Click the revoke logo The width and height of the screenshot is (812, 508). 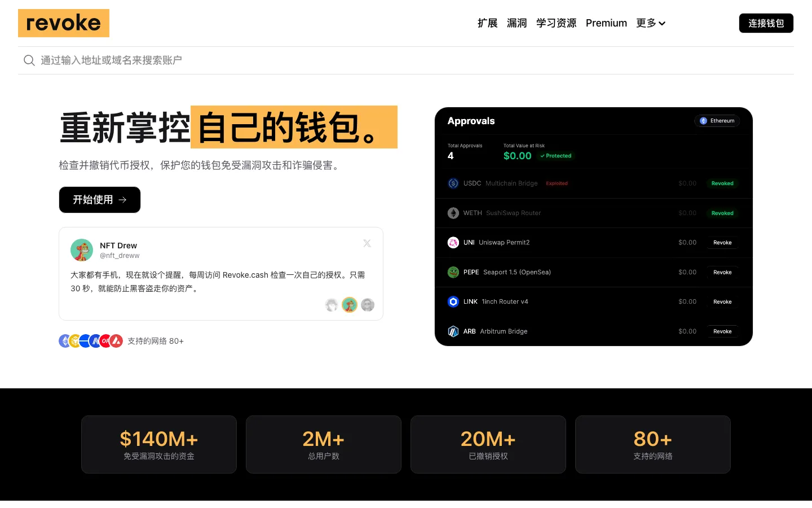(64, 23)
